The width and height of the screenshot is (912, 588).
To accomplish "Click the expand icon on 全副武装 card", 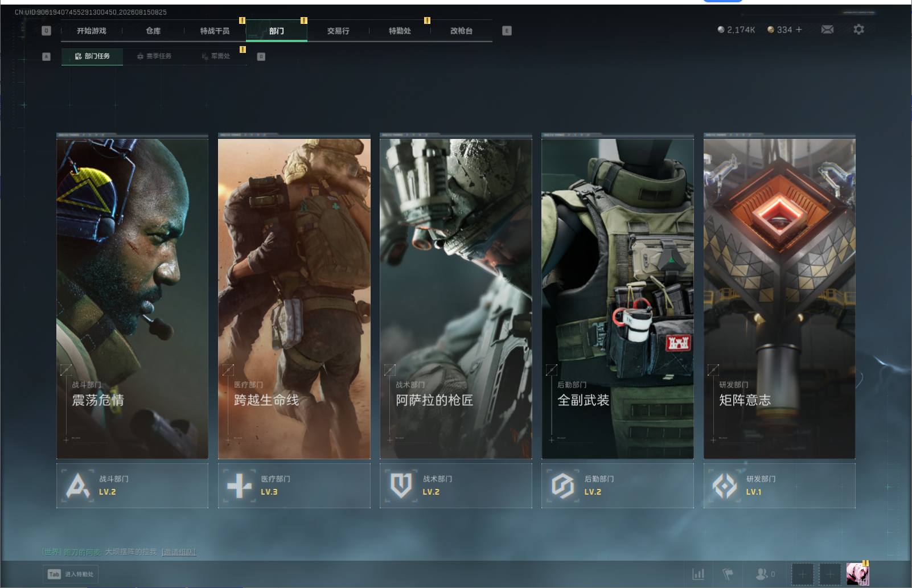I will click(x=551, y=370).
